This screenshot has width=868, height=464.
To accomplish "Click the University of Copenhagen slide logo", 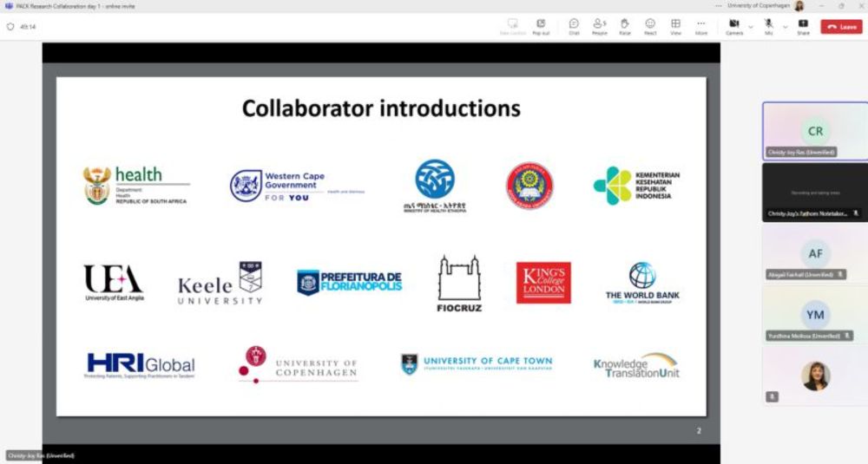I will coord(299,364).
